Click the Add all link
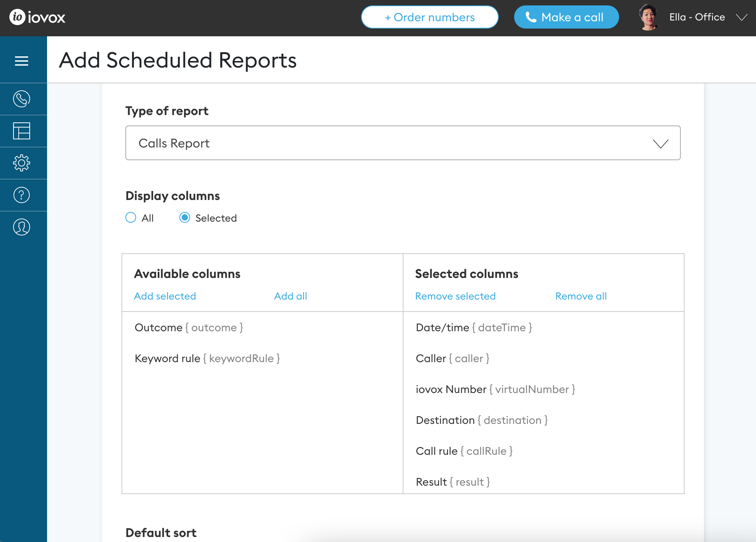 tap(290, 296)
